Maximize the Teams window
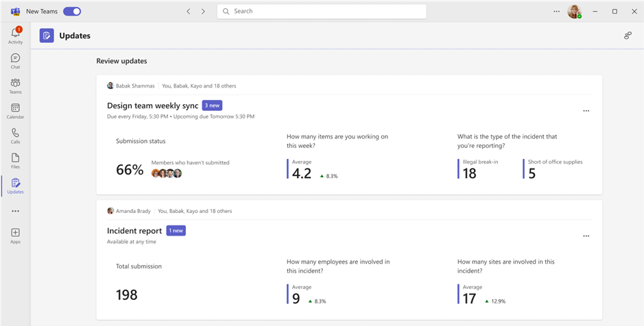The height and width of the screenshot is (326, 644). (615, 12)
